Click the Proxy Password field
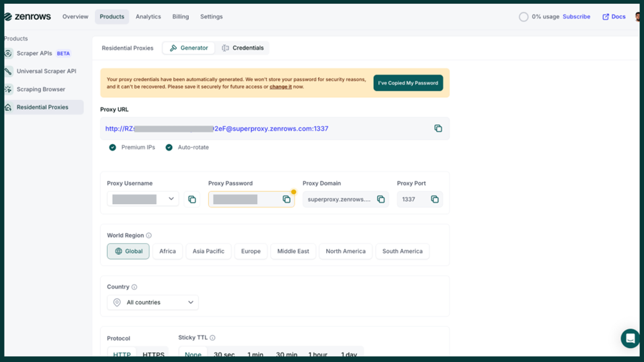 click(x=252, y=199)
